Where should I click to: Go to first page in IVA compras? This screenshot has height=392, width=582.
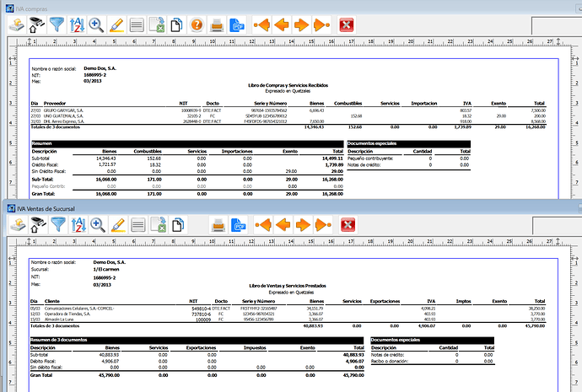[x=261, y=25]
